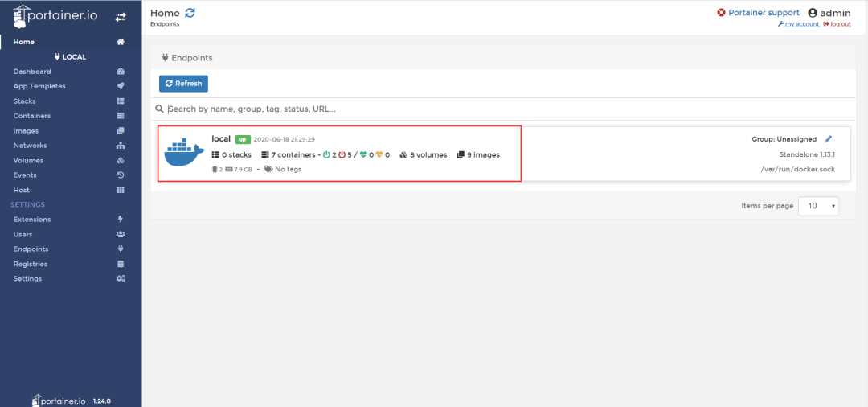868x407 pixels.
Task: Open the Containers page
Action: [32, 117]
